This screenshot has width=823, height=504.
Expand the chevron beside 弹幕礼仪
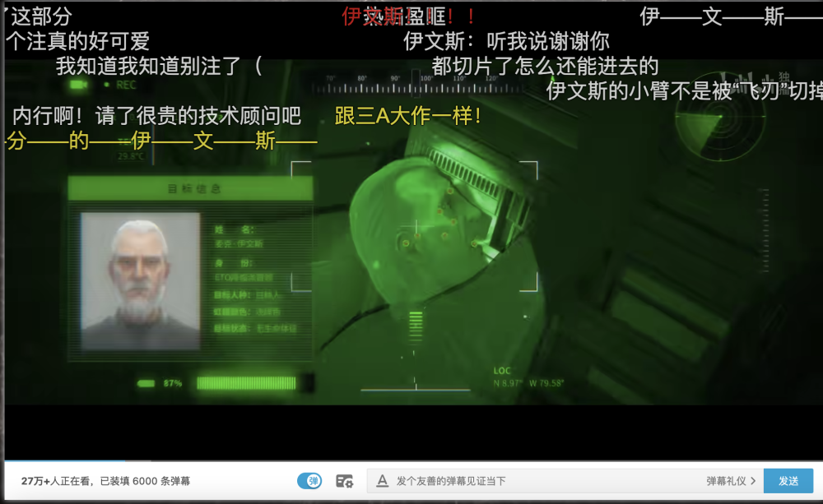(x=753, y=481)
